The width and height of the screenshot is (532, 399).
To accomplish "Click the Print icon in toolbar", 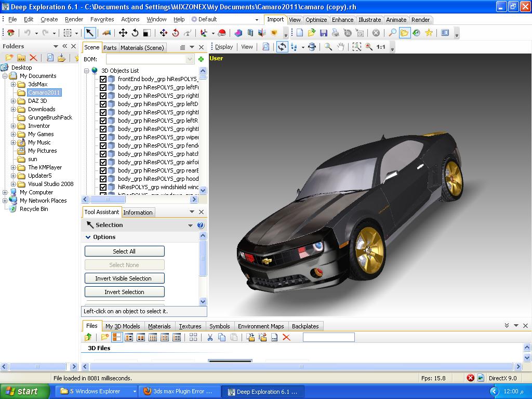I will (x=335, y=33).
